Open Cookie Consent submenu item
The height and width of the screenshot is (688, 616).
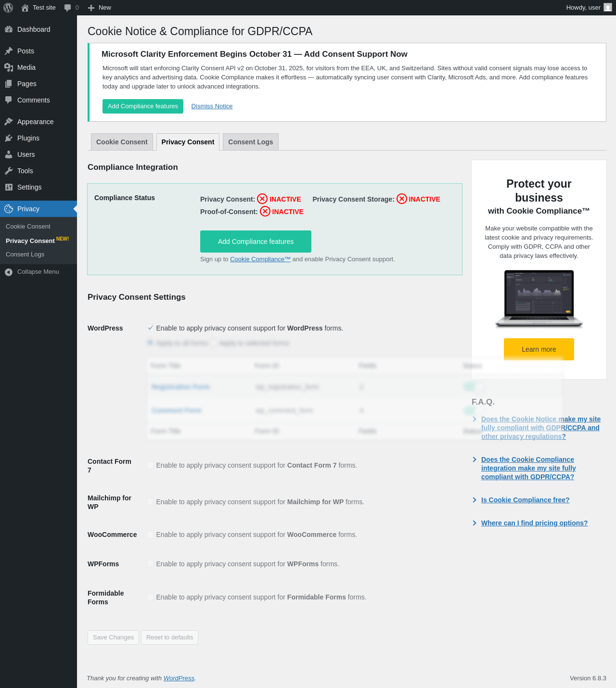point(28,226)
